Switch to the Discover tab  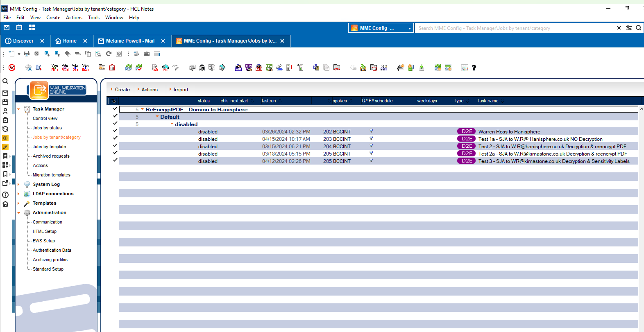(x=23, y=41)
